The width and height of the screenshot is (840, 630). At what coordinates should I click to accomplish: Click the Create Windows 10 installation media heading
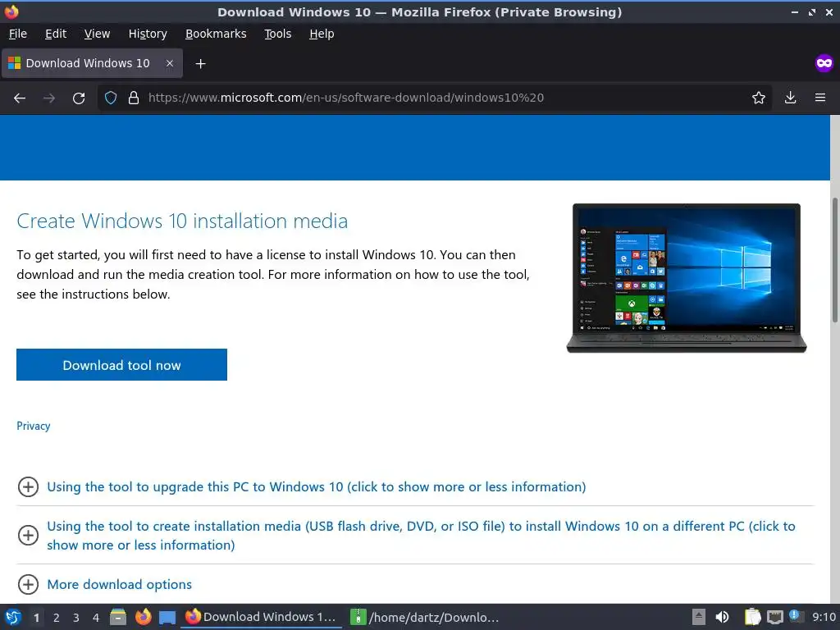pos(182,221)
